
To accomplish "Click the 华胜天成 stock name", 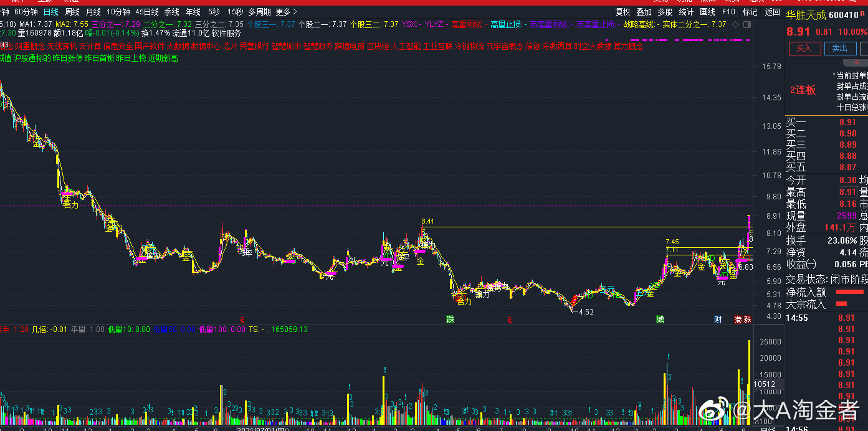I will [x=806, y=15].
